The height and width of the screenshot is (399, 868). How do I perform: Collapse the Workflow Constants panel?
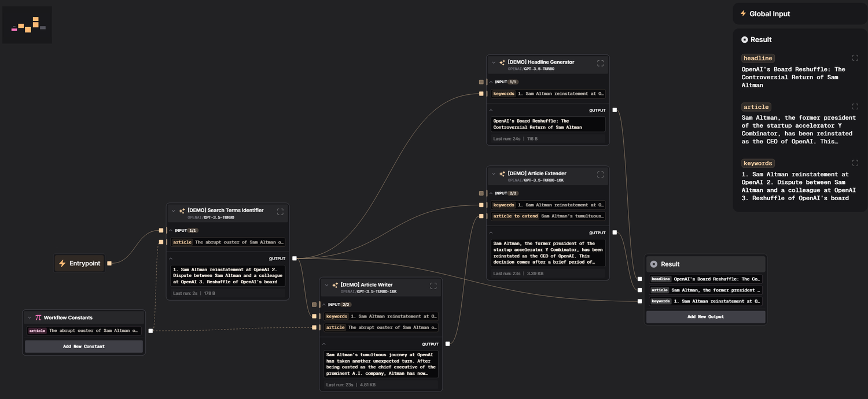tap(29, 317)
